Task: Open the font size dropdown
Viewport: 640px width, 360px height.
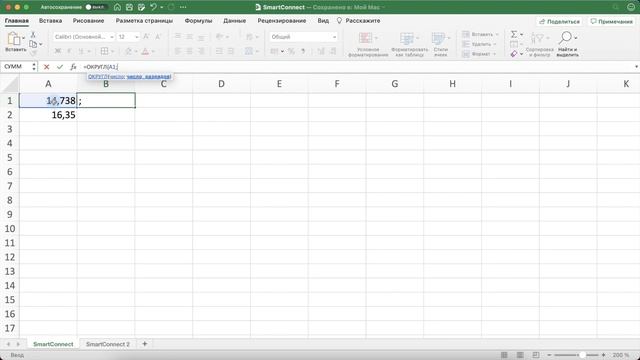Action: [136, 37]
